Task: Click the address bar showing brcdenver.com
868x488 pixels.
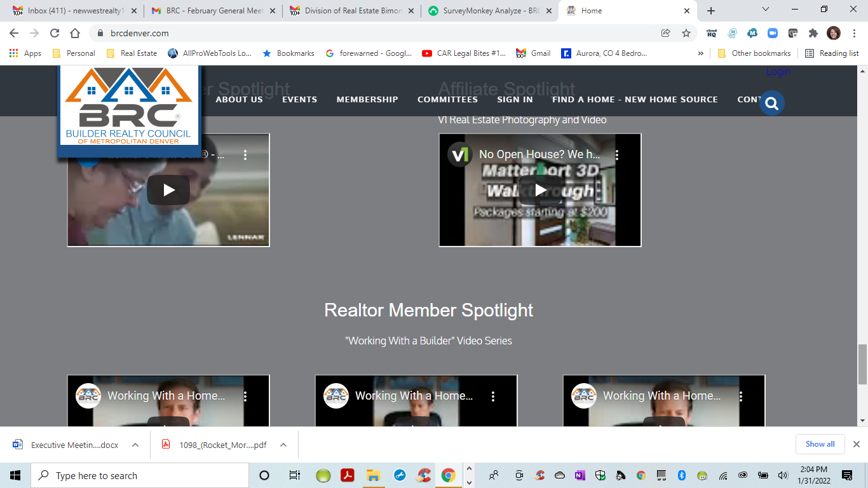Action: pos(375,33)
